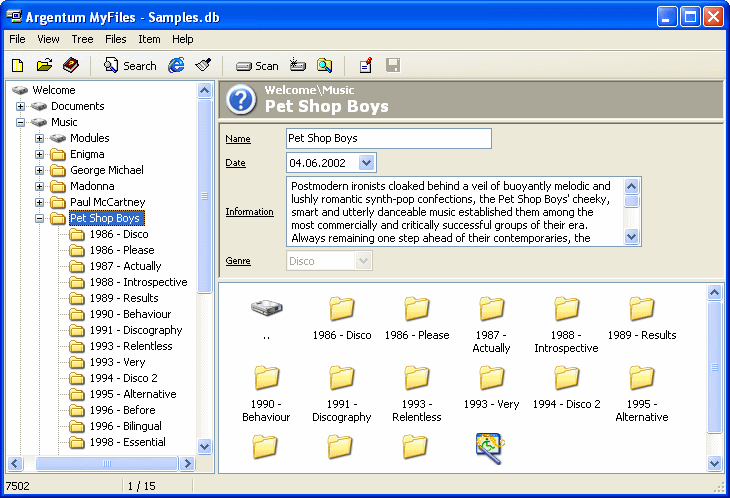The image size is (730, 498).
Task: Click the new file toolbar icon
Action: pos(17,66)
